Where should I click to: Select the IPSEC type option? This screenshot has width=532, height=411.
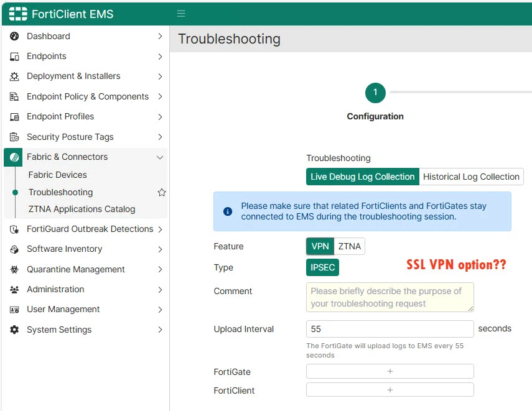pos(322,267)
